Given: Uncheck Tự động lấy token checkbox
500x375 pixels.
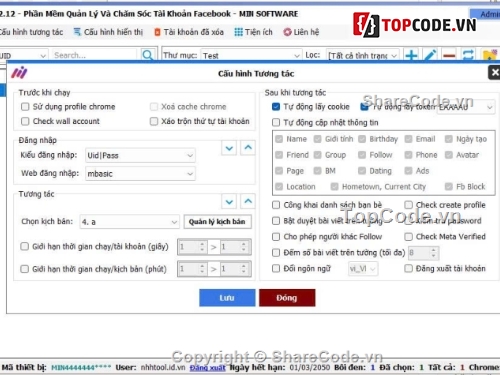Looking at the screenshot, I should tap(364, 107).
